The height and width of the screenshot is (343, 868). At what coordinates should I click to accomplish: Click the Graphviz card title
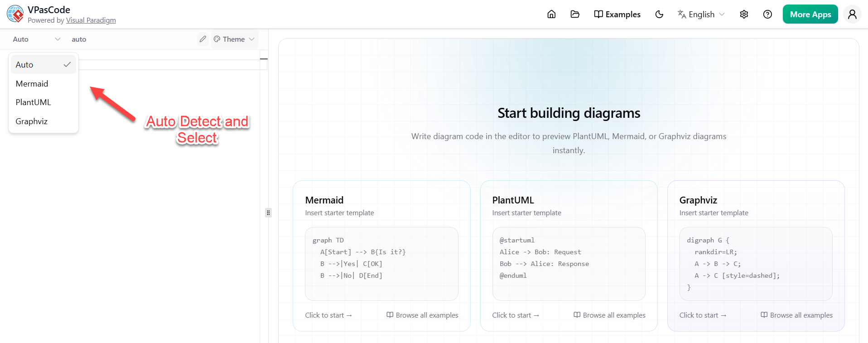coord(698,200)
